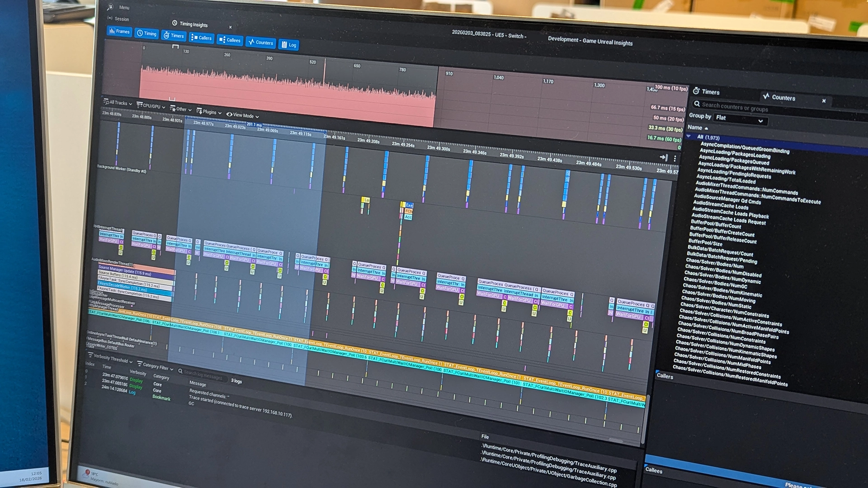Toggle the Frames panel button
The width and height of the screenshot is (868, 488).
click(x=119, y=31)
